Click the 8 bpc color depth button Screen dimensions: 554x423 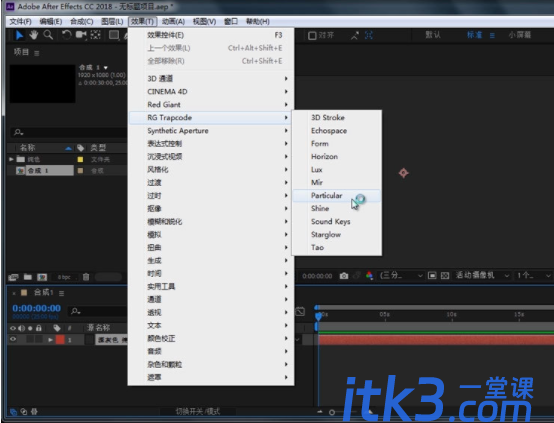click(x=64, y=277)
